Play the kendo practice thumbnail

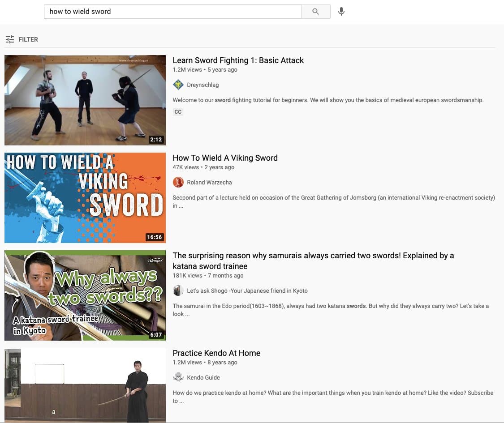pos(85,385)
